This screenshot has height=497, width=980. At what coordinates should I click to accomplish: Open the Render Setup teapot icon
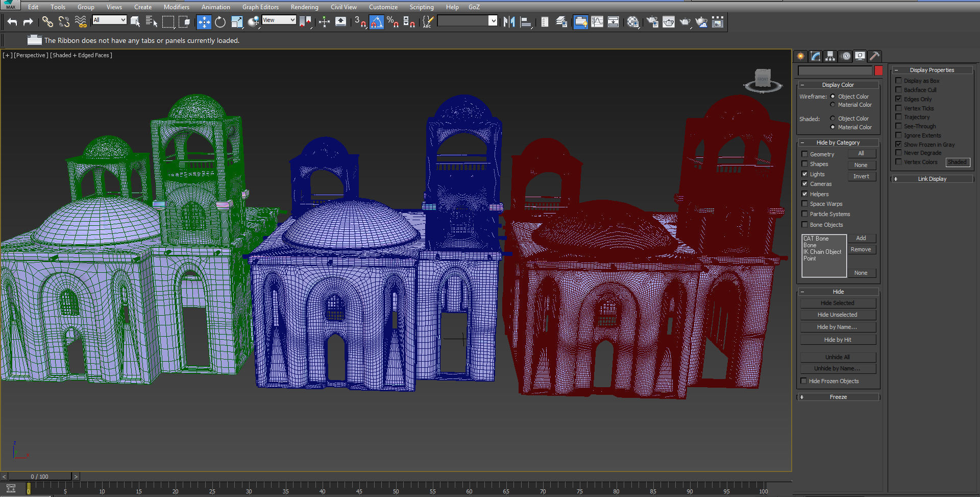tap(652, 21)
